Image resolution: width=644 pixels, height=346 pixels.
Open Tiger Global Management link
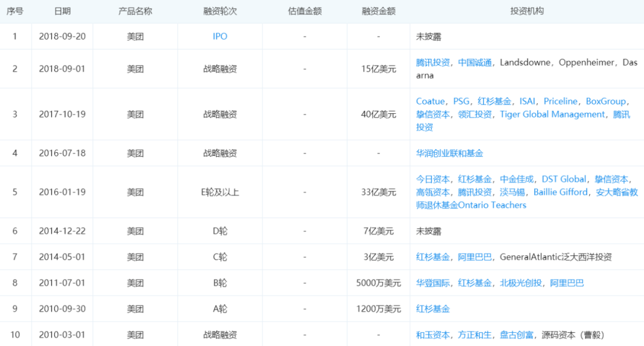pyautogui.click(x=552, y=114)
